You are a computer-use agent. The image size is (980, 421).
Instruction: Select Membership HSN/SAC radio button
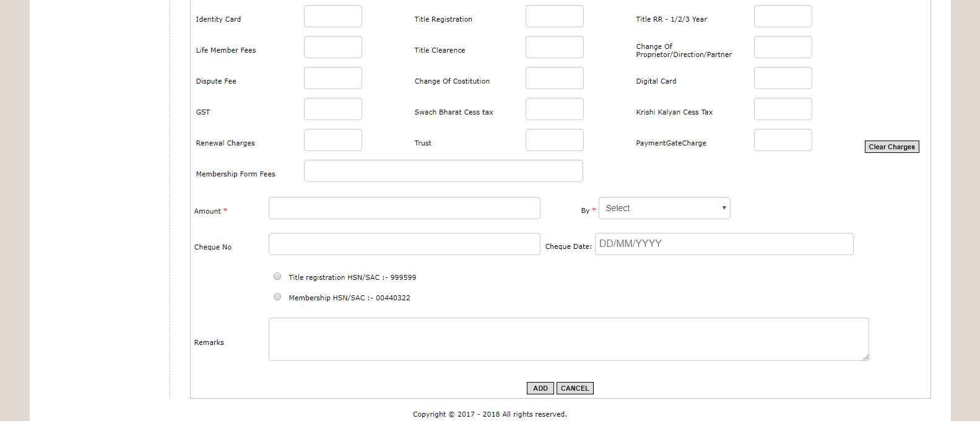pyautogui.click(x=277, y=297)
